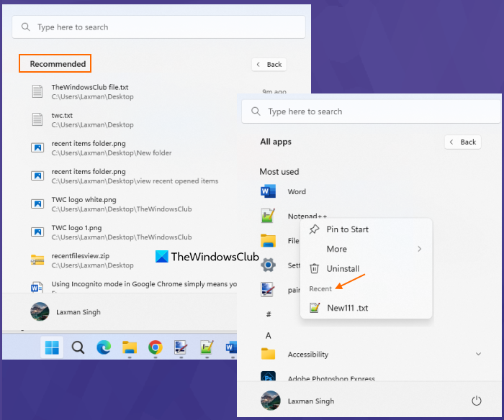Open the Settings gear app icon
This screenshot has width=504, height=420.
click(x=269, y=265)
